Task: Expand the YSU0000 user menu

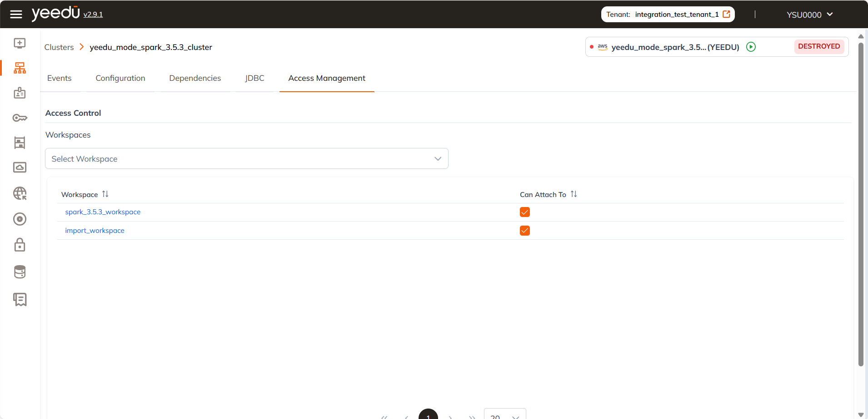Action: tap(808, 14)
